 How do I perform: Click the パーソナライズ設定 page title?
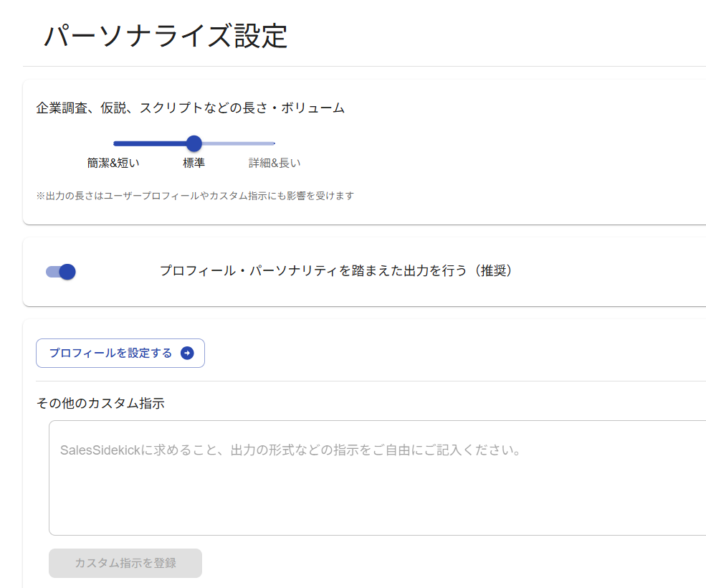pyautogui.click(x=166, y=36)
